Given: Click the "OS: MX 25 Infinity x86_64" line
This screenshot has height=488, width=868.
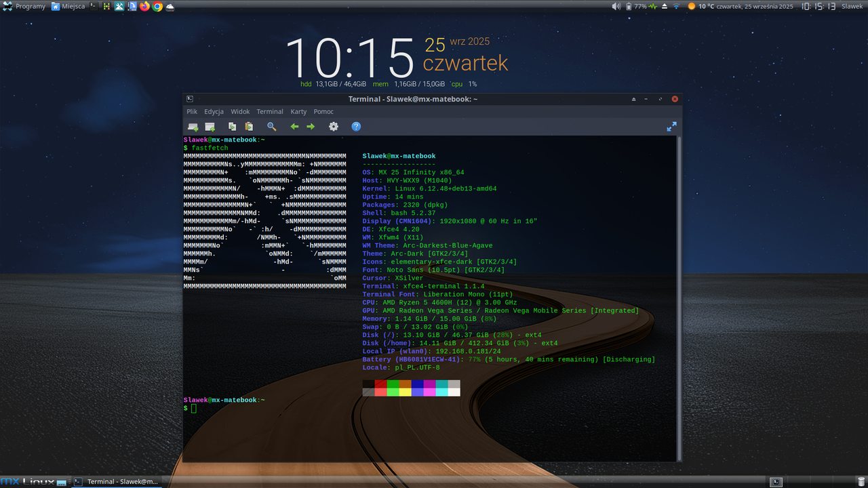Looking at the screenshot, I should tap(413, 172).
